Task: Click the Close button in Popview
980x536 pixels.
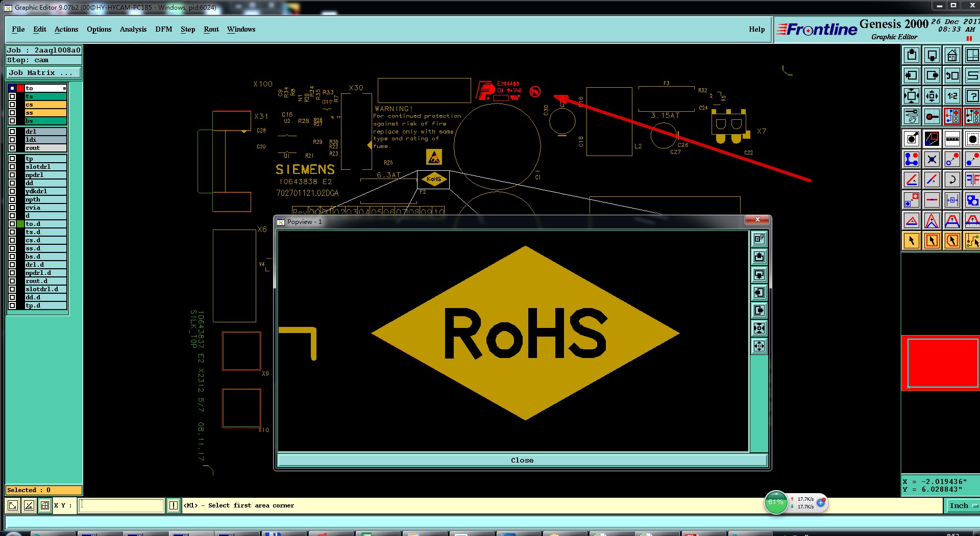Action: (x=522, y=460)
